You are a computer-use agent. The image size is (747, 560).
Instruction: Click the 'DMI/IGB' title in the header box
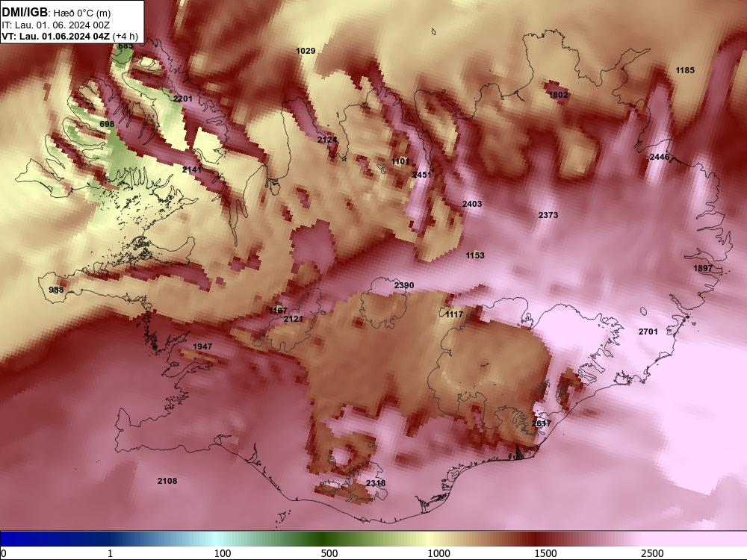25,13
